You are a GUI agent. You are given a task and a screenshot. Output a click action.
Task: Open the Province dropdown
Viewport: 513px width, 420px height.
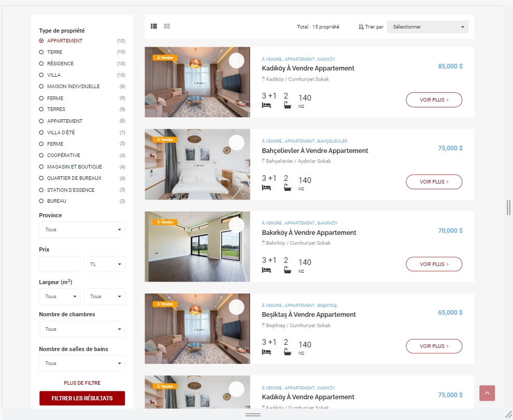tap(82, 230)
